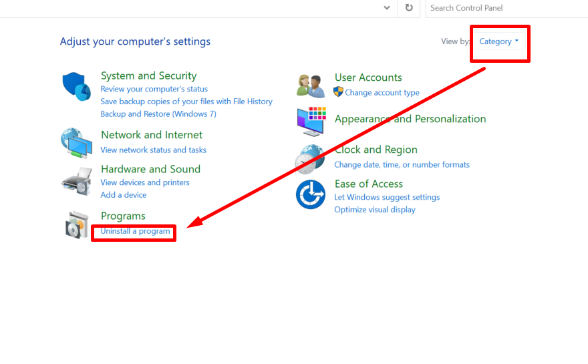
Task: Open the System and Security shield icon
Action: (76, 87)
